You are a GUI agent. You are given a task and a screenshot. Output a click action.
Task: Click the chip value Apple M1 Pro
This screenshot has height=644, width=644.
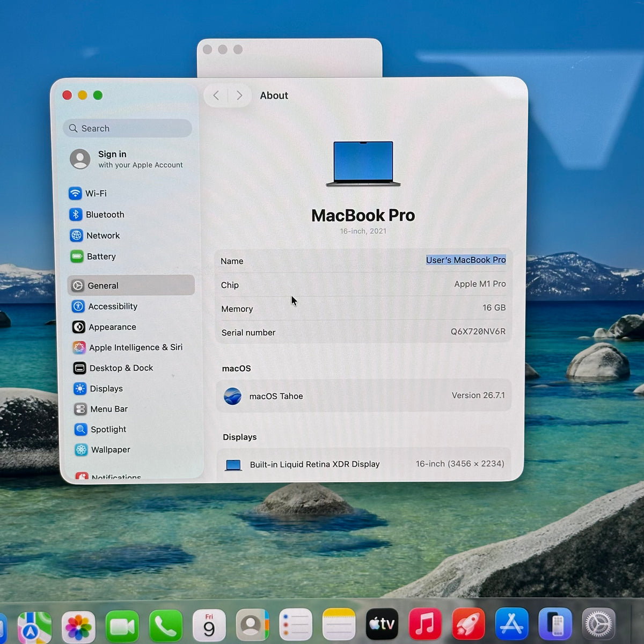[480, 284]
